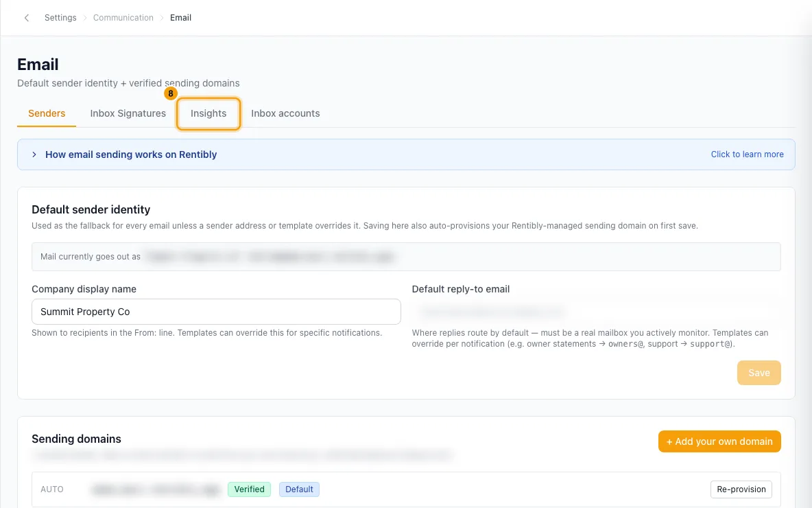Screen dimensions: 812x508
Task: Open the Insights tab
Action: click(x=208, y=113)
